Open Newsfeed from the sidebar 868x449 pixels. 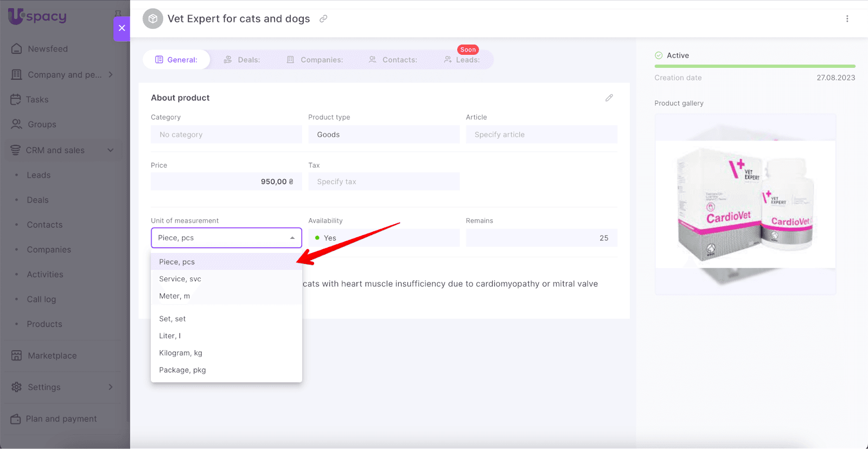tap(48, 49)
